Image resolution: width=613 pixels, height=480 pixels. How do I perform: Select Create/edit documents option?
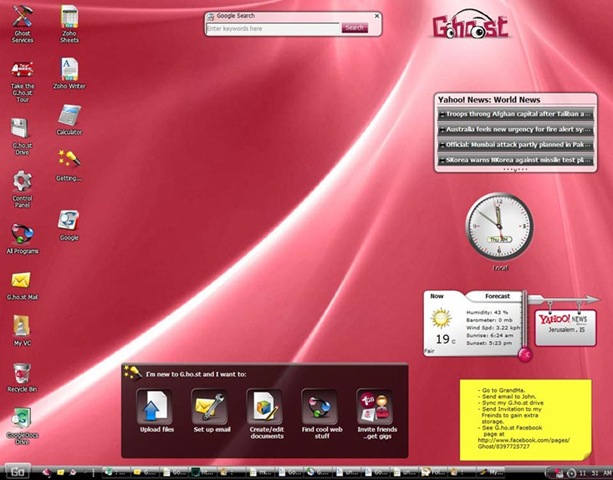pyautogui.click(x=265, y=407)
